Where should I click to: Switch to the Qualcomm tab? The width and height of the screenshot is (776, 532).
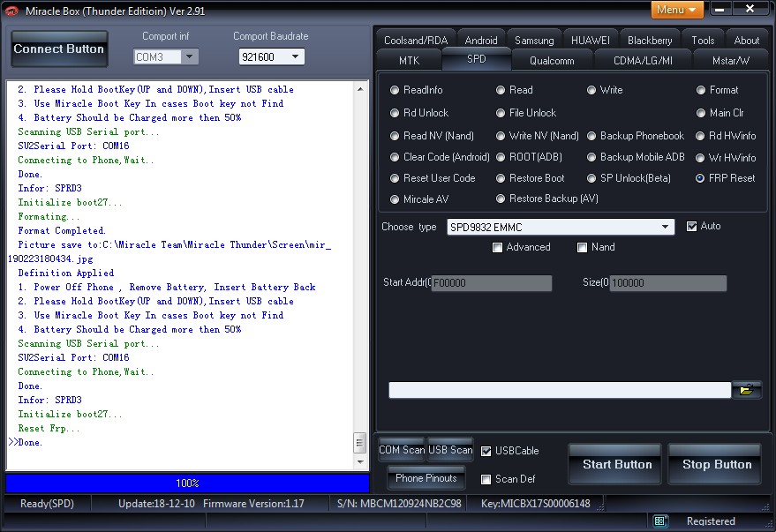point(552,60)
